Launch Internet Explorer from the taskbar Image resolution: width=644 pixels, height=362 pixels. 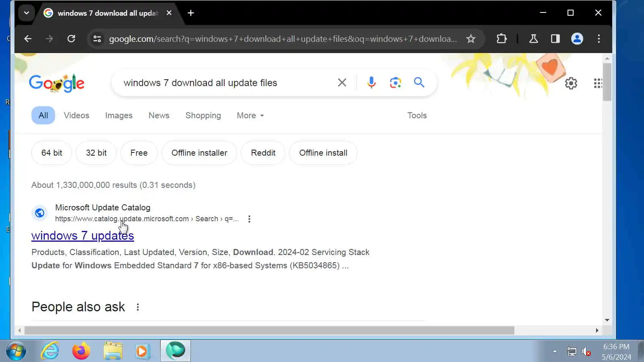point(50,351)
